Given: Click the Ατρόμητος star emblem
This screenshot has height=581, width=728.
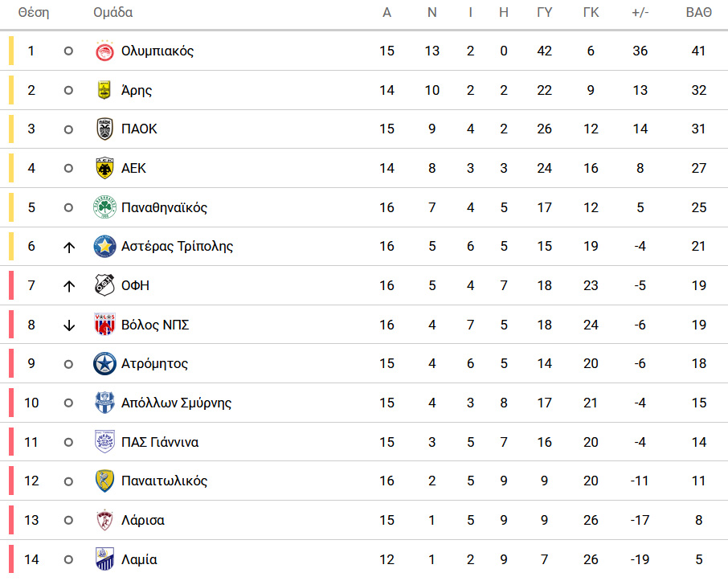Looking at the screenshot, I should 104,364.
